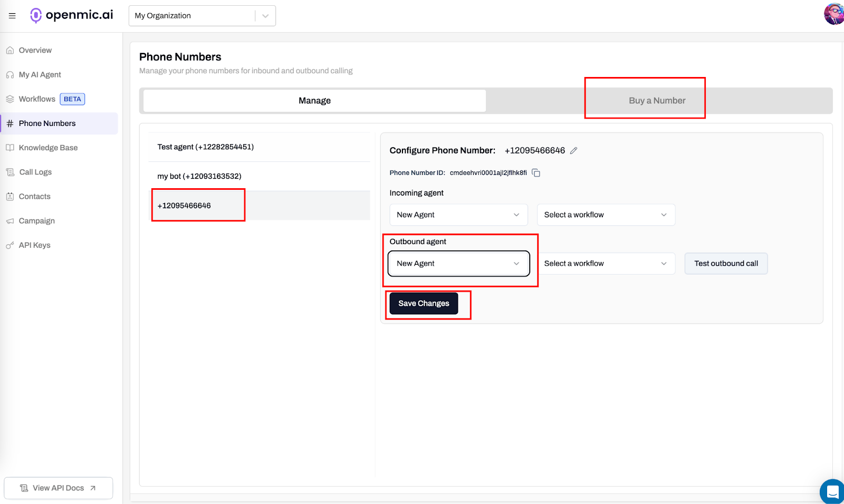The height and width of the screenshot is (504, 844).
Task: Open Campaign via its megaphone icon
Action: [x=10, y=220]
